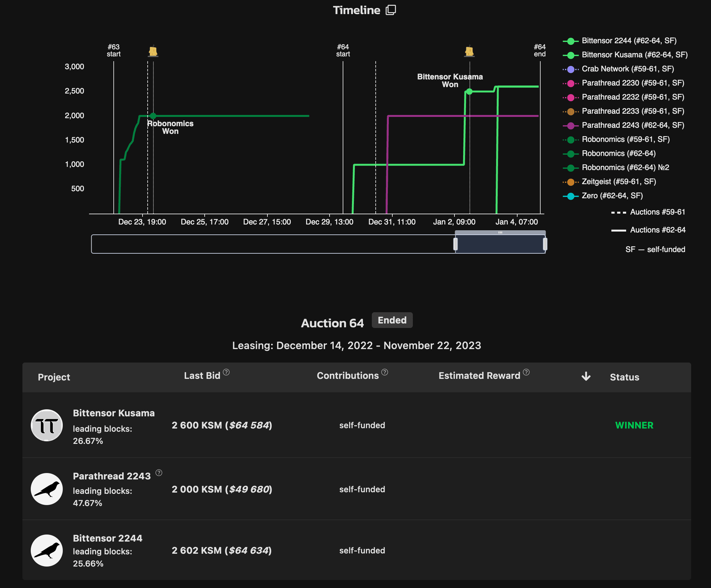Open the Bittensor 2244 project name
This screenshot has height=588, width=711.
108,538
